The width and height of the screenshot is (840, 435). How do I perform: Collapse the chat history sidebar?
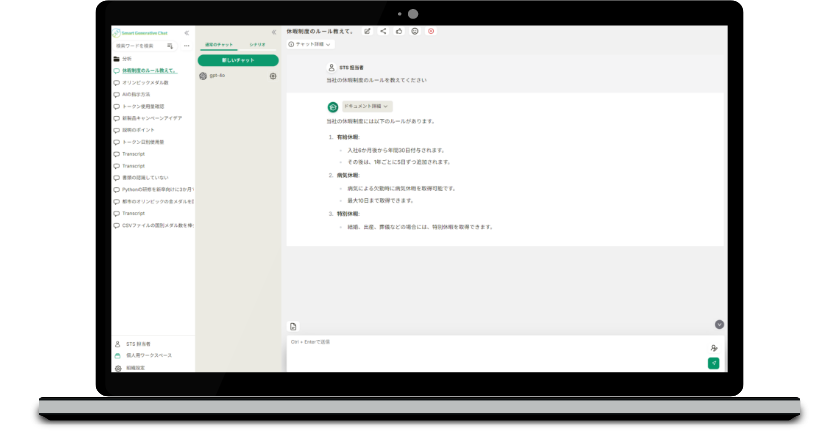186,33
